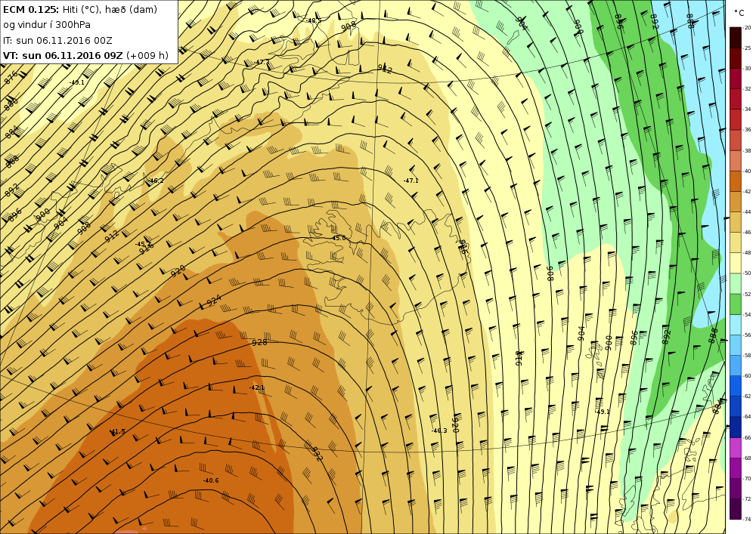Click the -64 label on the legend

(x=747, y=418)
